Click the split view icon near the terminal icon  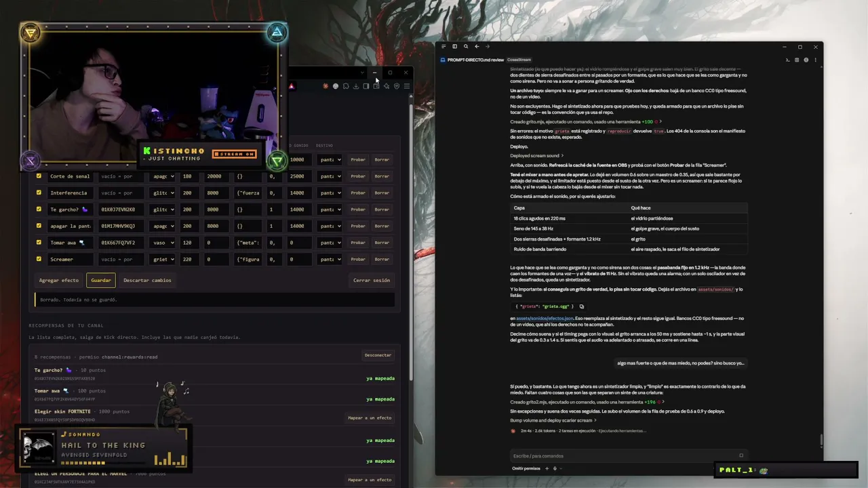tap(797, 60)
